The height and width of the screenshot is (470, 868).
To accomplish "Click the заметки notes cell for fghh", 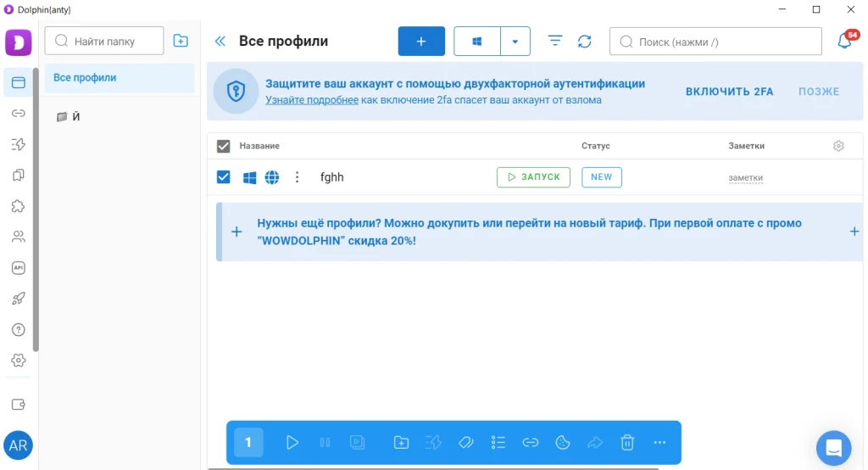I will [x=745, y=178].
